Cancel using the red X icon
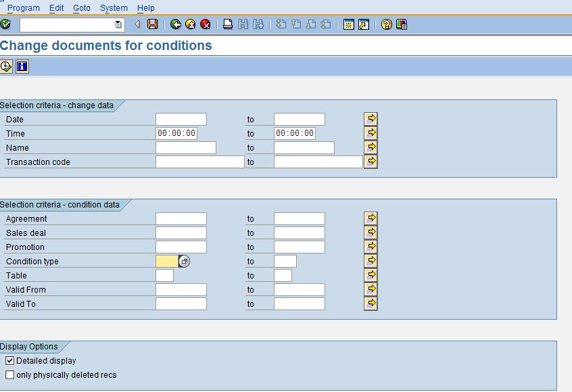This screenshot has width=572, height=392. point(204,25)
